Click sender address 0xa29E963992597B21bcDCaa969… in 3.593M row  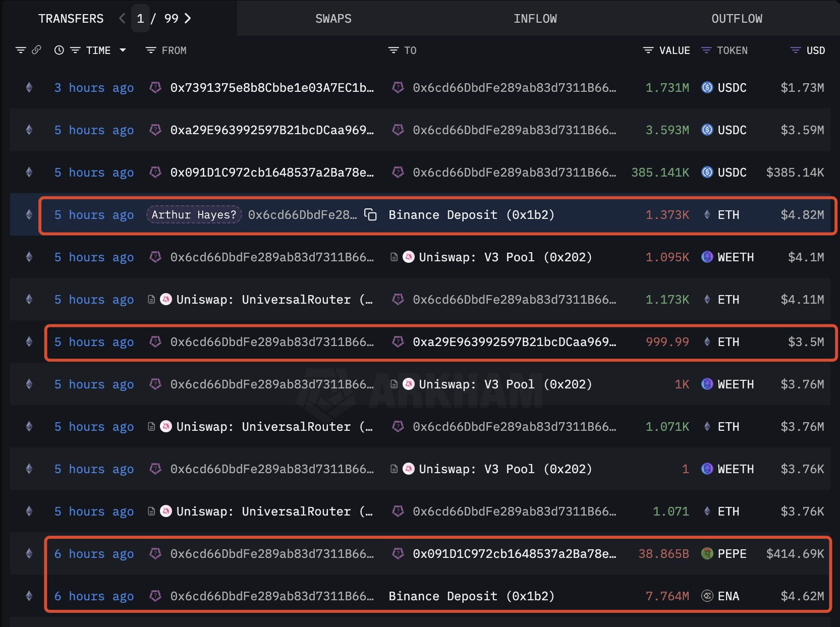pyautogui.click(x=272, y=130)
